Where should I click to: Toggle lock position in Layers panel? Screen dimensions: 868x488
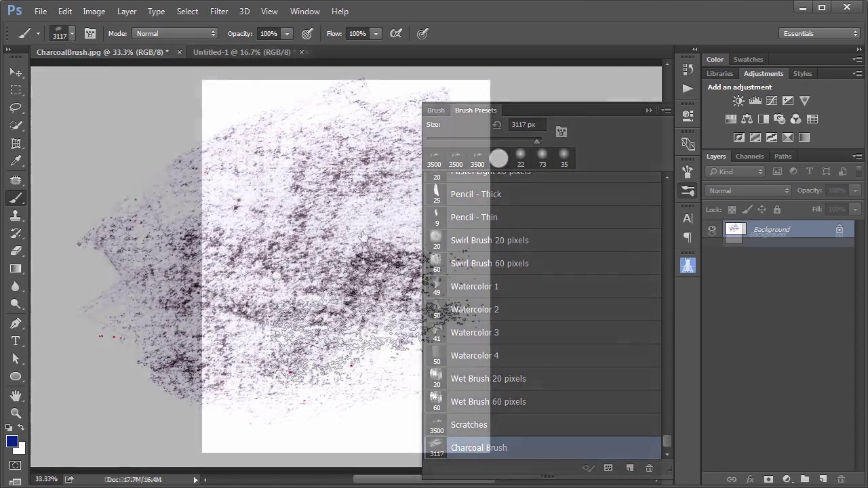pyautogui.click(x=762, y=209)
